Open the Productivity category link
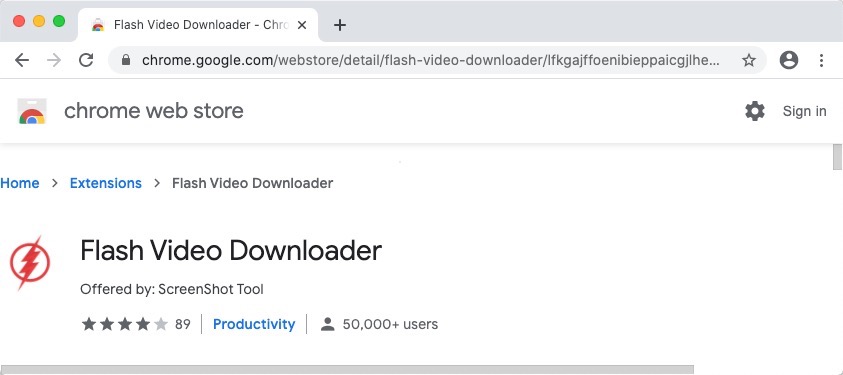Image resolution: width=843 pixels, height=375 pixels. point(254,324)
